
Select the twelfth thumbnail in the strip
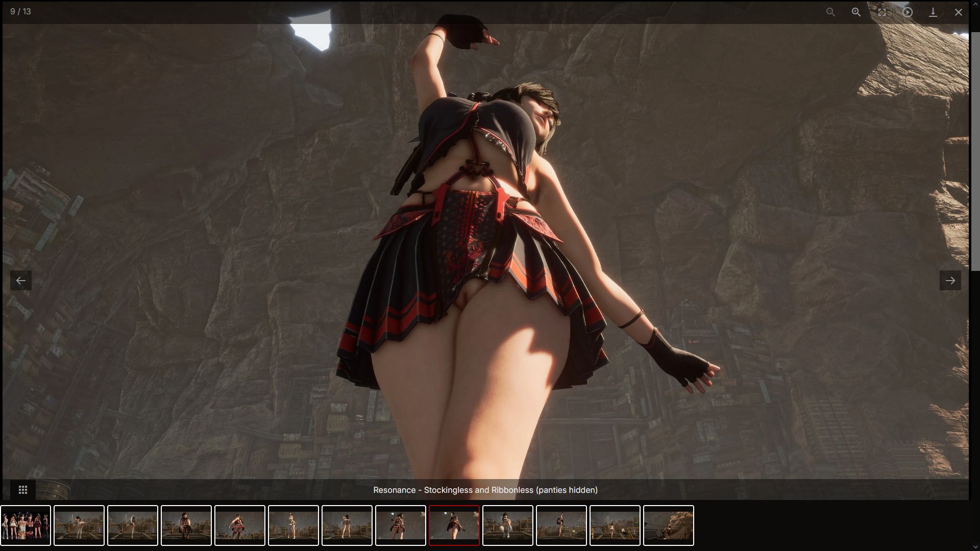click(x=615, y=525)
